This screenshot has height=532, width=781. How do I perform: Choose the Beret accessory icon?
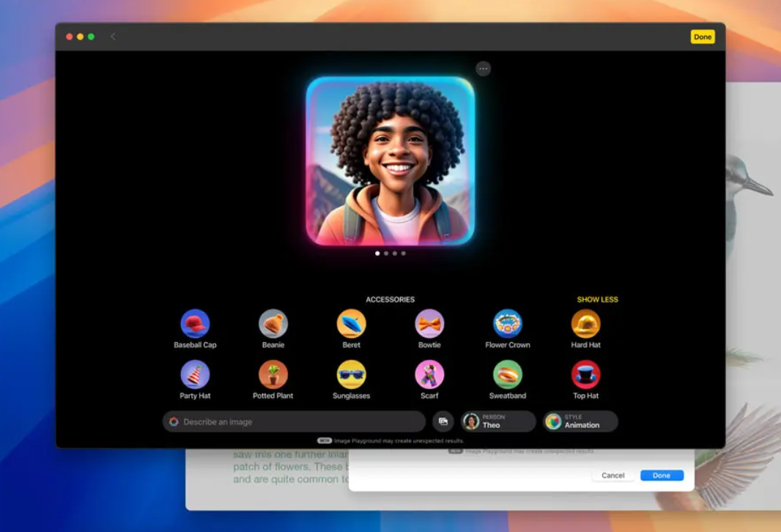351,324
